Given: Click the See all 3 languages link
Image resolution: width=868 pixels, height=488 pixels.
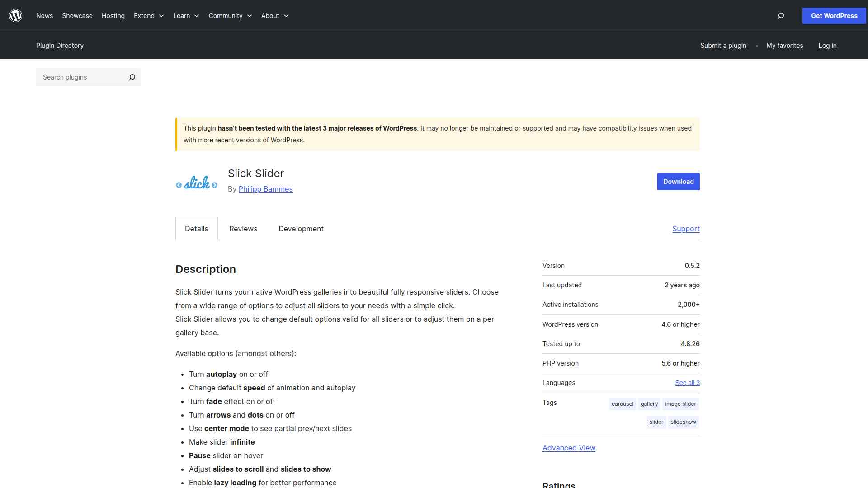Looking at the screenshot, I should click(x=687, y=383).
